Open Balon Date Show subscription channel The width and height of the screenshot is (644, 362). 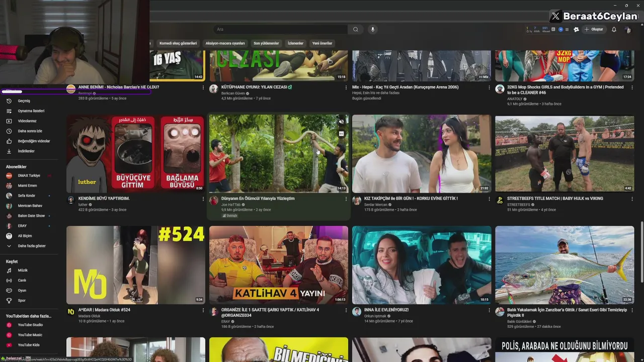31,216
